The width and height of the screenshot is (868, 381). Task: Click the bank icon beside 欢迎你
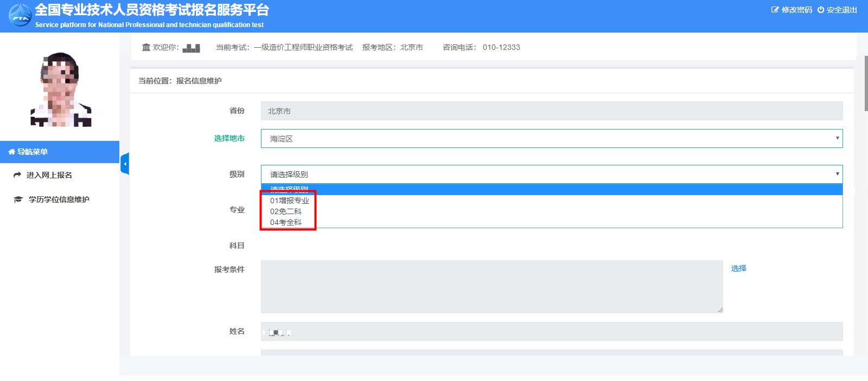(x=146, y=47)
